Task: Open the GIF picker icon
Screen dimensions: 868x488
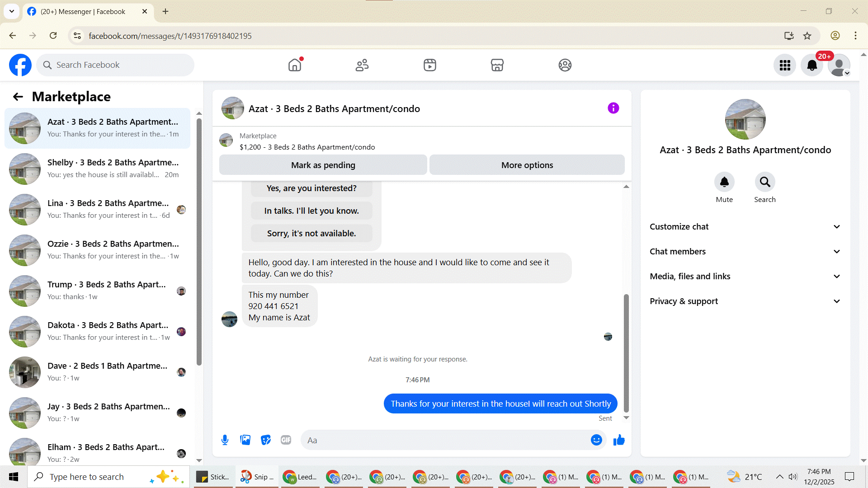Action: pos(286,440)
